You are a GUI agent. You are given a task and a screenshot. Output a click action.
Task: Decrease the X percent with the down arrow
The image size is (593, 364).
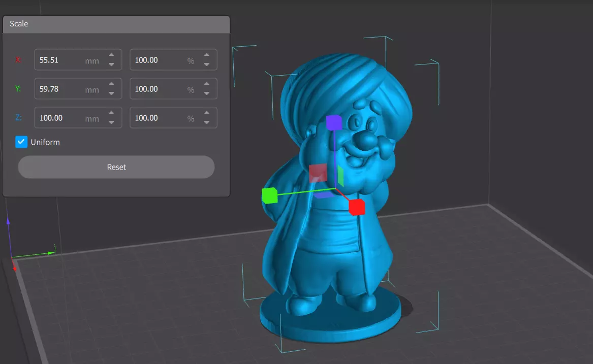pos(206,64)
